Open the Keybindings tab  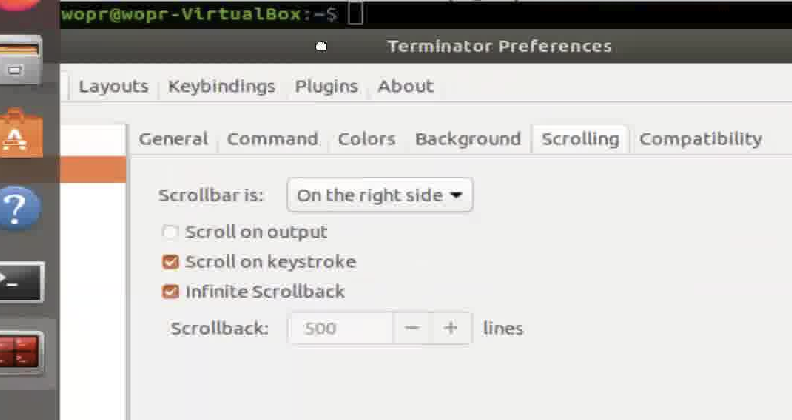(x=222, y=86)
